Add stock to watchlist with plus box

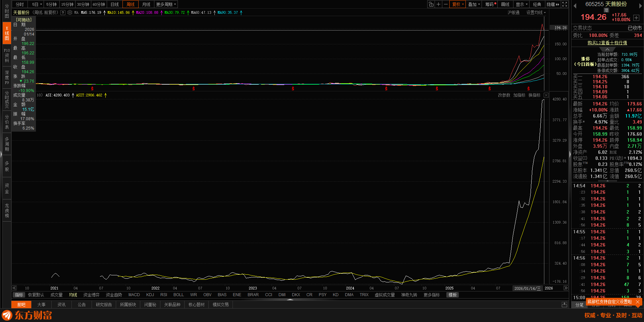[x=636, y=18]
